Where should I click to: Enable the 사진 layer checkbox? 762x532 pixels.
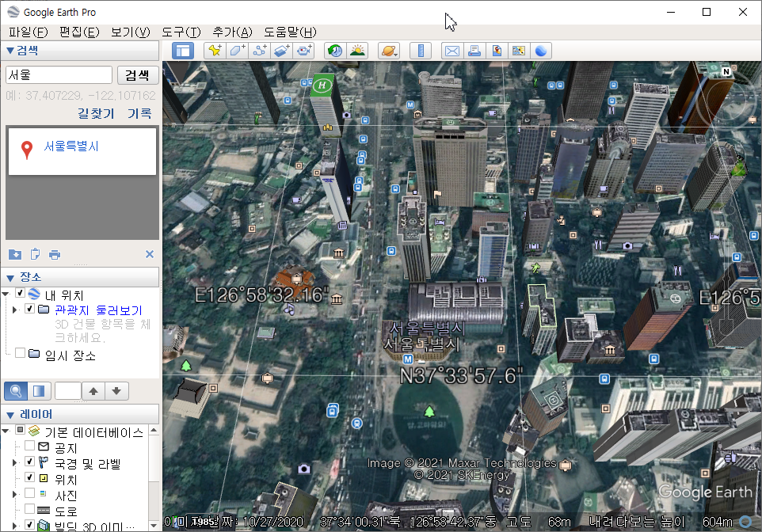click(x=29, y=493)
